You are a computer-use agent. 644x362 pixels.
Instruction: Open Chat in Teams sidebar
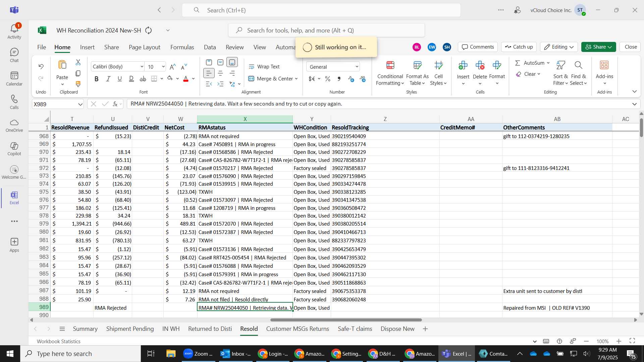point(14,55)
